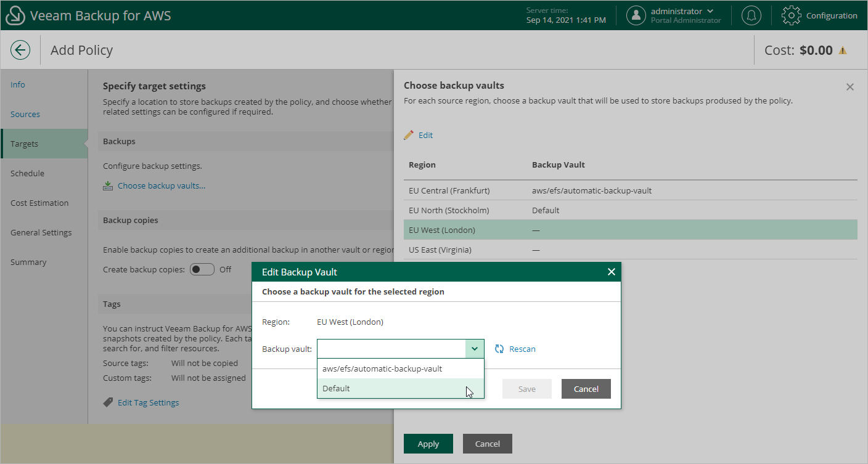868x464 pixels.
Task: Click the Cost $0.00 value
Action: tap(816, 51)
